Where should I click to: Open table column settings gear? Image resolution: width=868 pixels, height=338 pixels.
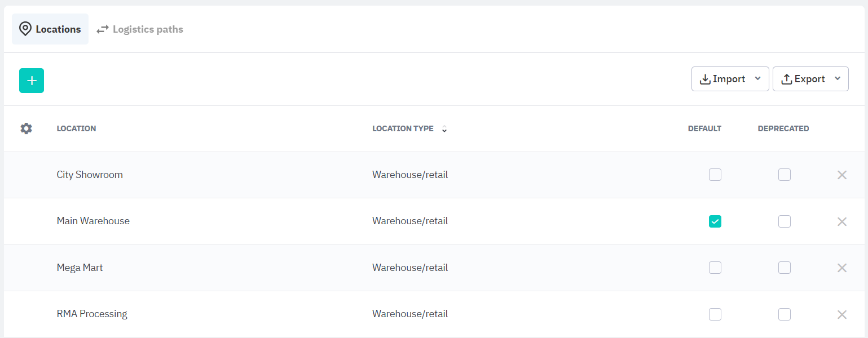click(x=26, y=128)
